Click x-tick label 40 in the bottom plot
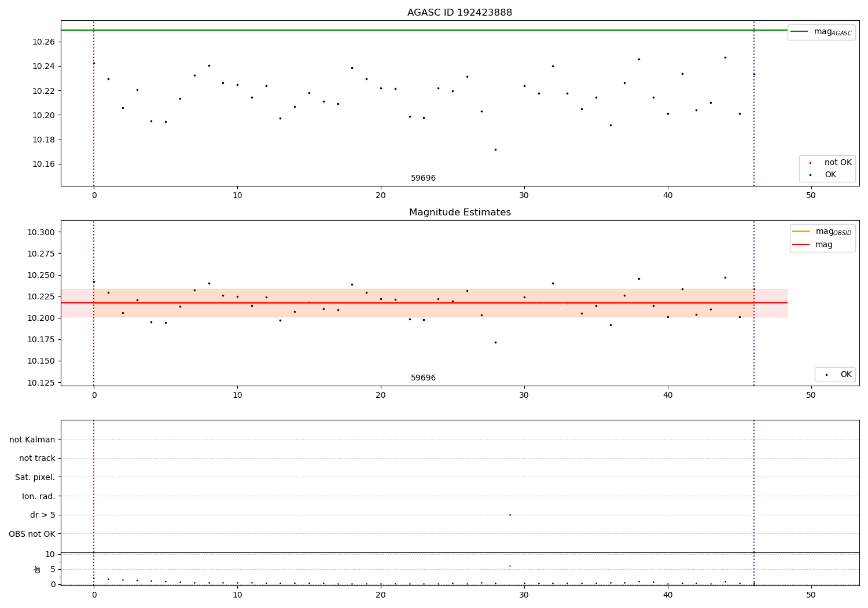This screenshot has height=608, width=868. [668, 595]
